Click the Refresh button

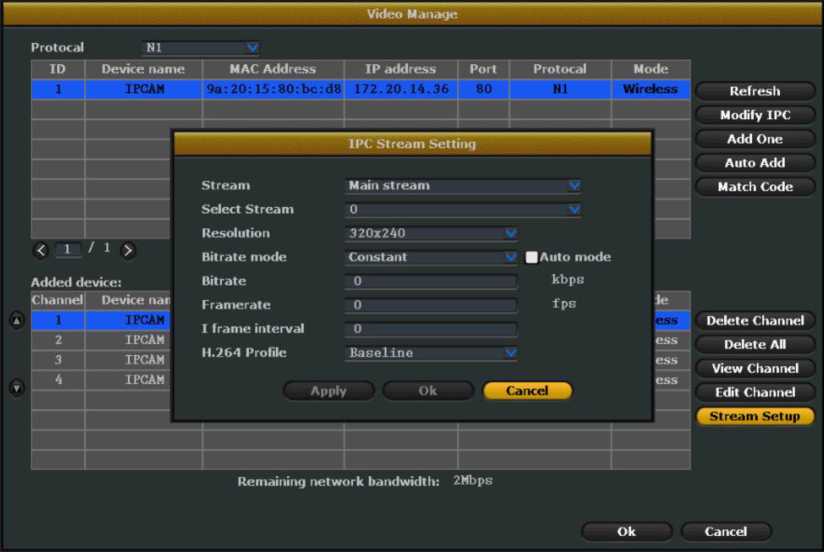[754, 91]
